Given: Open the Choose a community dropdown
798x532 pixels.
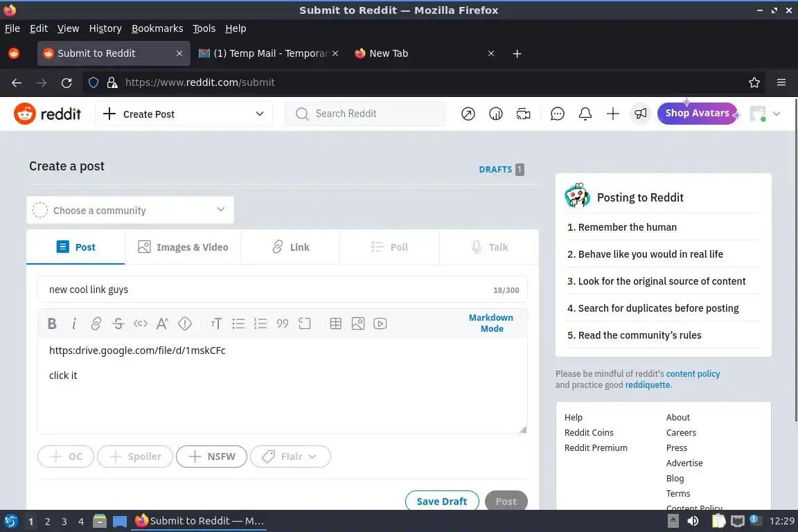Looking at the screenshot, I should pyautogui.click(x=130, y=211).
